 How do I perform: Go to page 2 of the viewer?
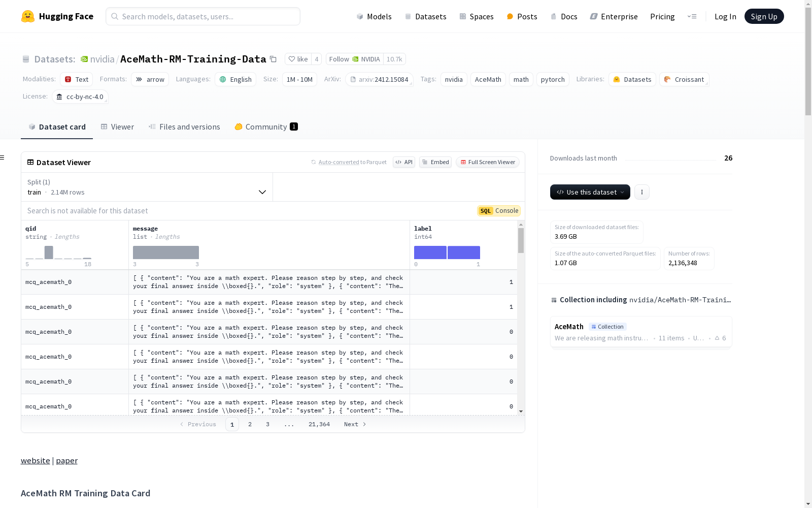[250, 424]
